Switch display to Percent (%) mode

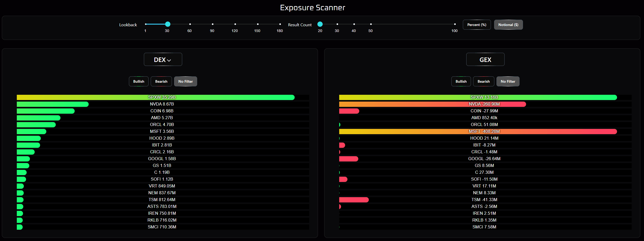477,25
